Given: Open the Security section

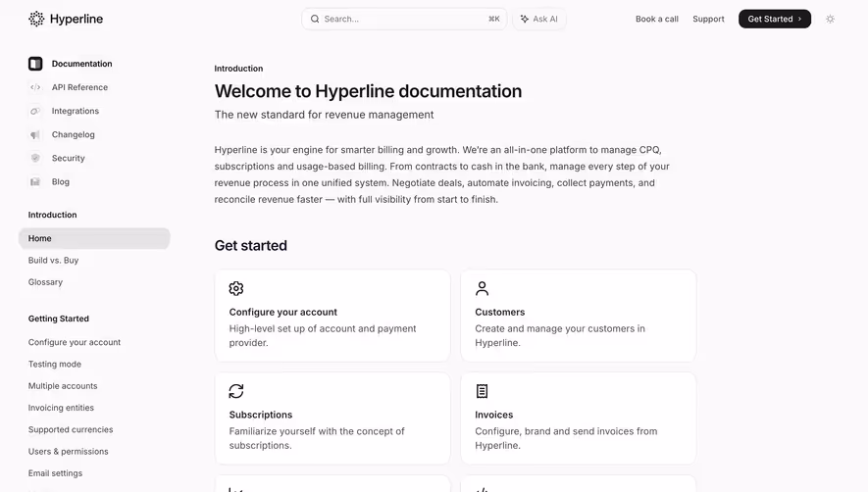Looking at the screenshot, I should click(x=68, y=158).
